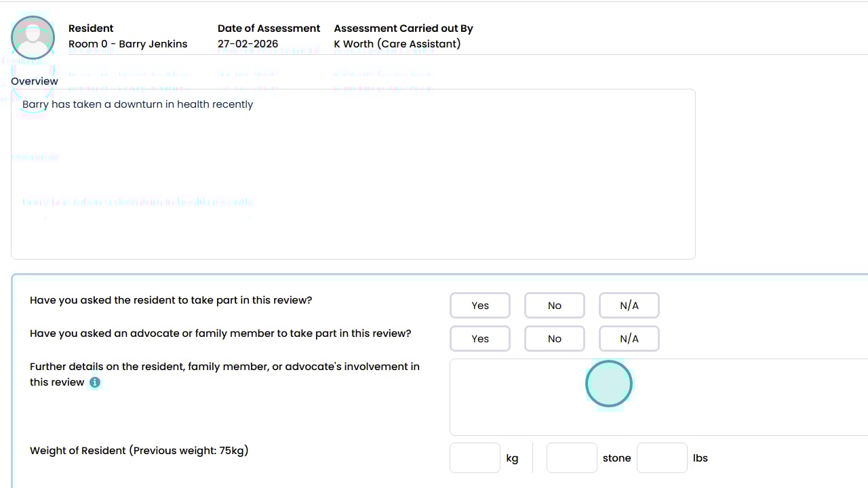Click the 'advocate or family member' question text
This screenshot has height=488, width=868.
click(220, 333)
